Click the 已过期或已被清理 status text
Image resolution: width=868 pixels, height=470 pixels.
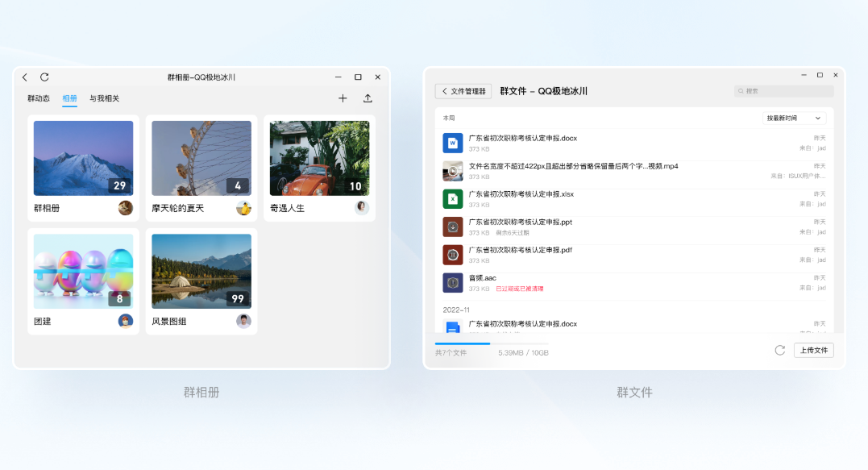pos(519,289)
